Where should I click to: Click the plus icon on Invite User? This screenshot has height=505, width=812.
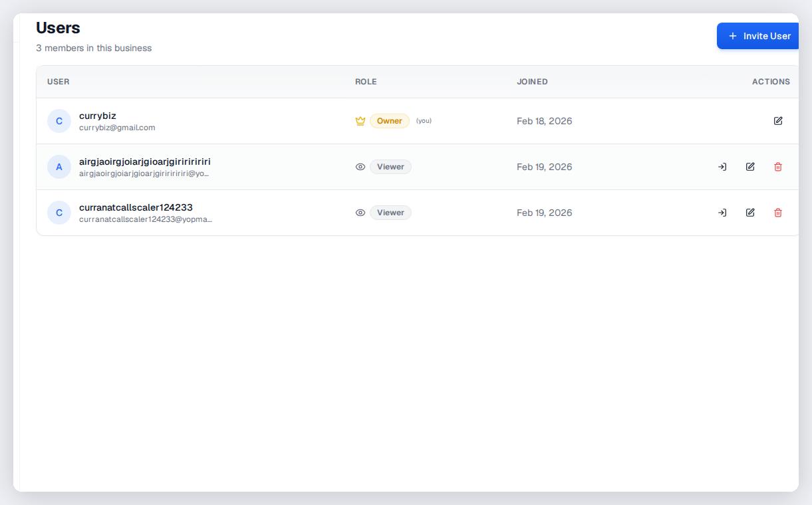(732, 36)
